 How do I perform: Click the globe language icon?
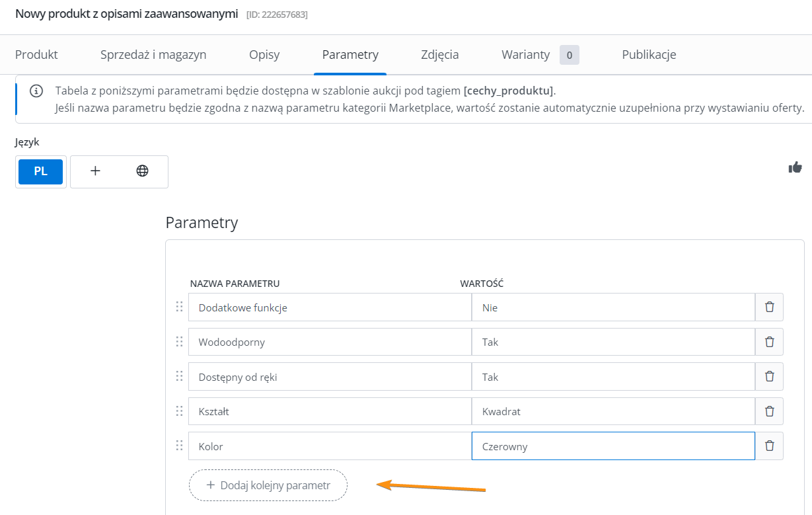pos(142,171)
